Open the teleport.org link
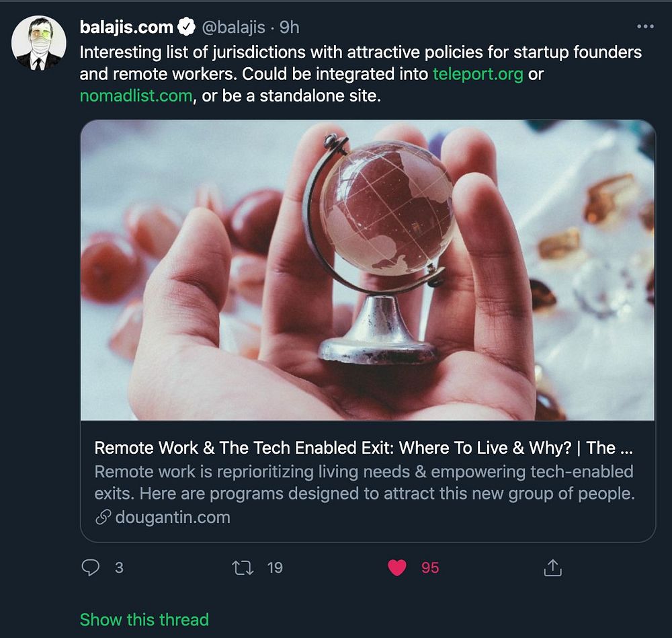This screenshot has width=672, height=638. 478,74
